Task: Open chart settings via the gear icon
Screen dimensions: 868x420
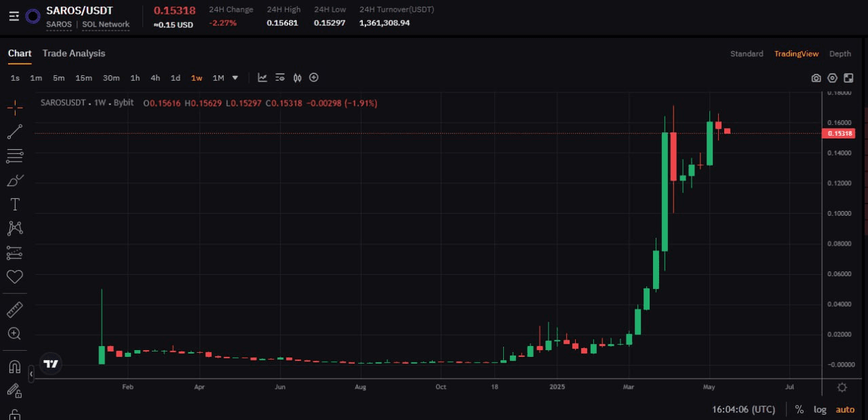Action: [832, 78]
